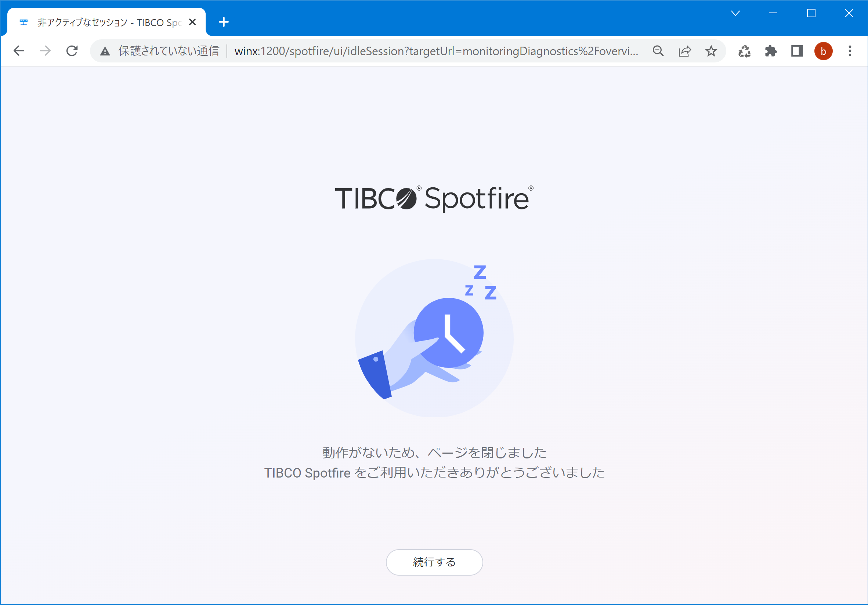
Task: Share this page via share icon
Action: point(685,51)
